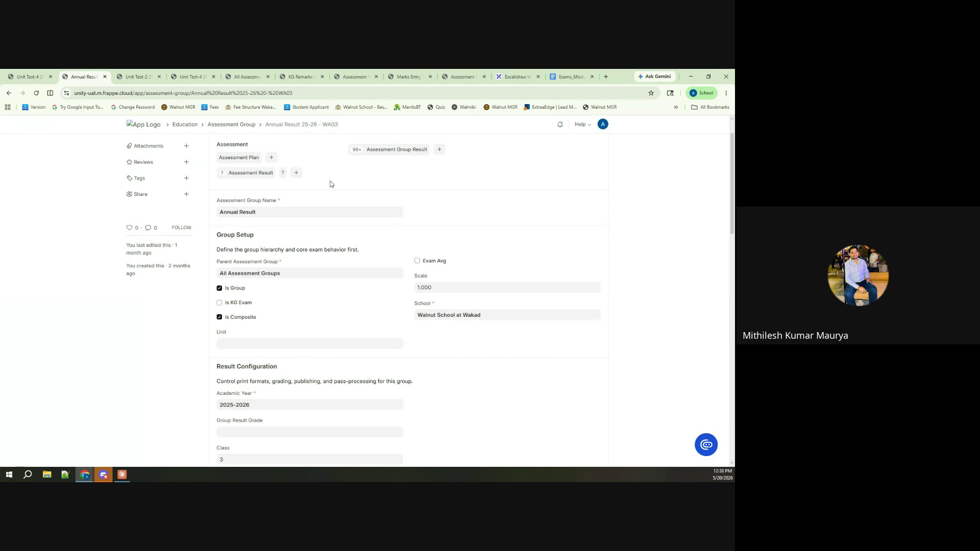Screen dimensions: 980x551
Task: Click the App Logo home image
Action: click(143, 124)
